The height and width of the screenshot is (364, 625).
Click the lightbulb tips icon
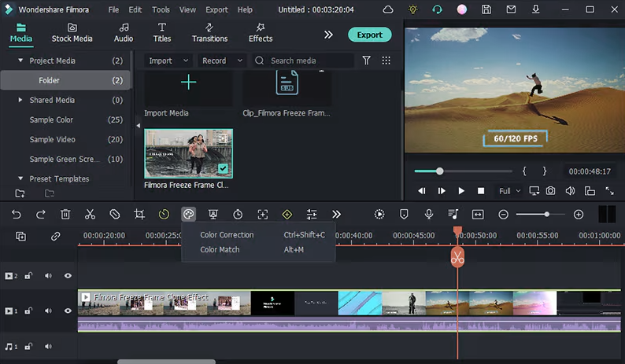tap(413, 9)
